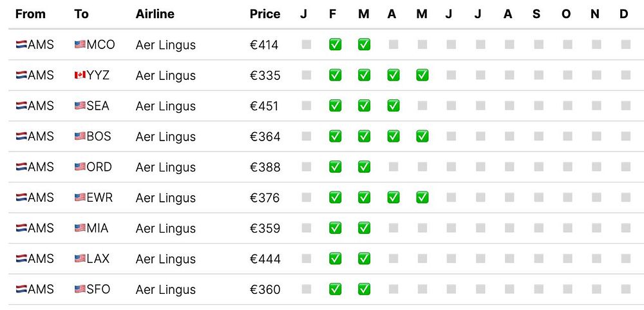Open the €335 price for YYZ

click(x=265, y=75)
